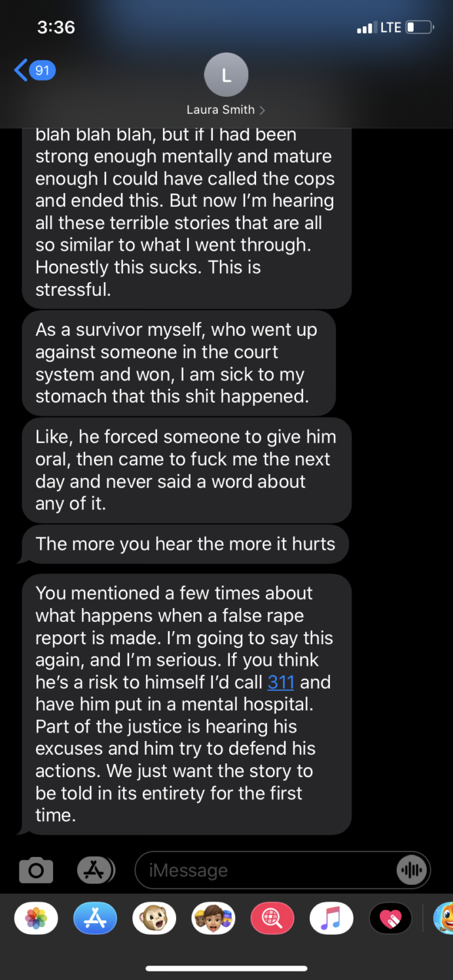Tap the 91 unread messages badge
Image resolution: width=453 pixels, height=980 pixels.
click(43, 69)
